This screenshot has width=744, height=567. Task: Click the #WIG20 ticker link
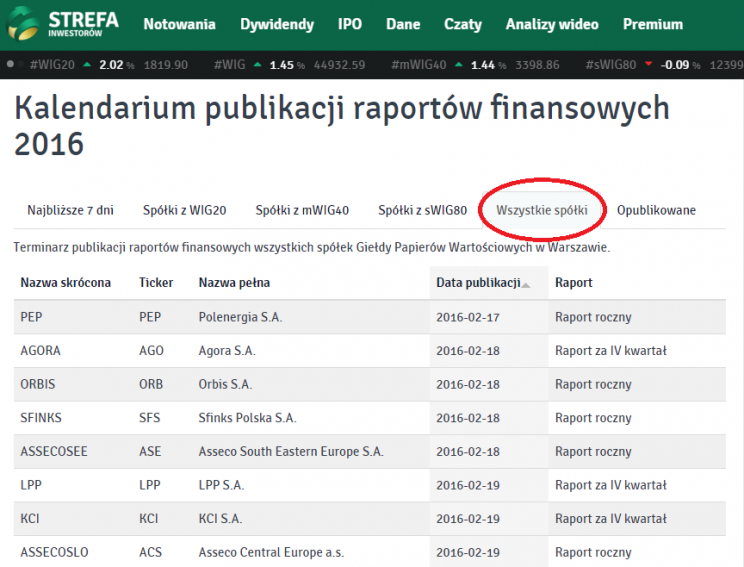tap(52, 65)
